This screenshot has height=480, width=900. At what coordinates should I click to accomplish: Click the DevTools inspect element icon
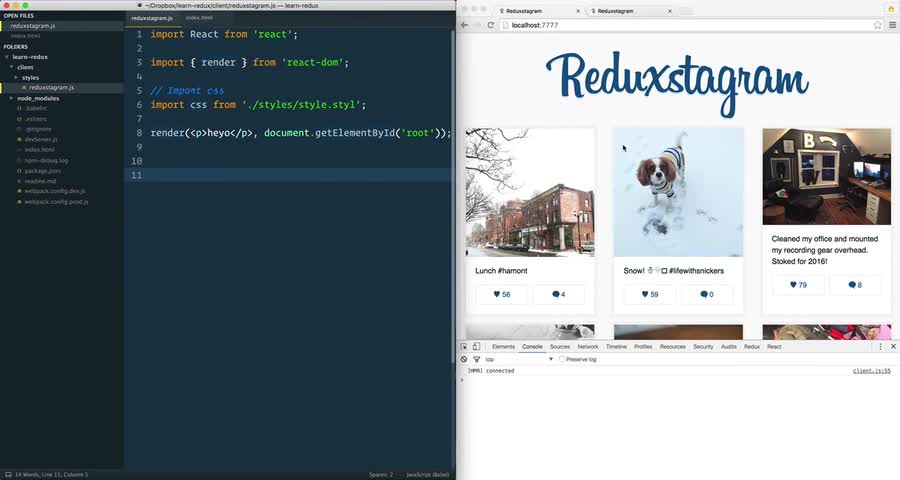tap(464, 347)
